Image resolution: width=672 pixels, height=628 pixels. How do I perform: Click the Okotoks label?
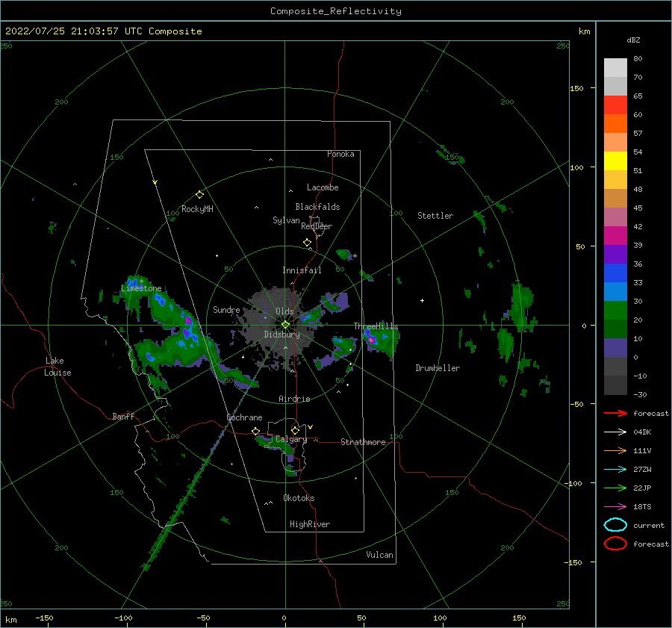[299, 498]
